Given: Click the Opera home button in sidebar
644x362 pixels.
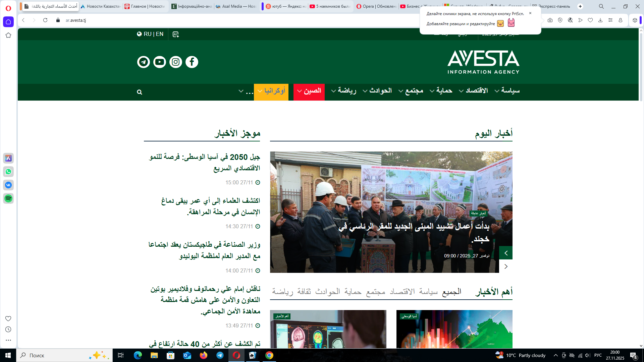Looking at the screenshot, I should tap(8, 22).
